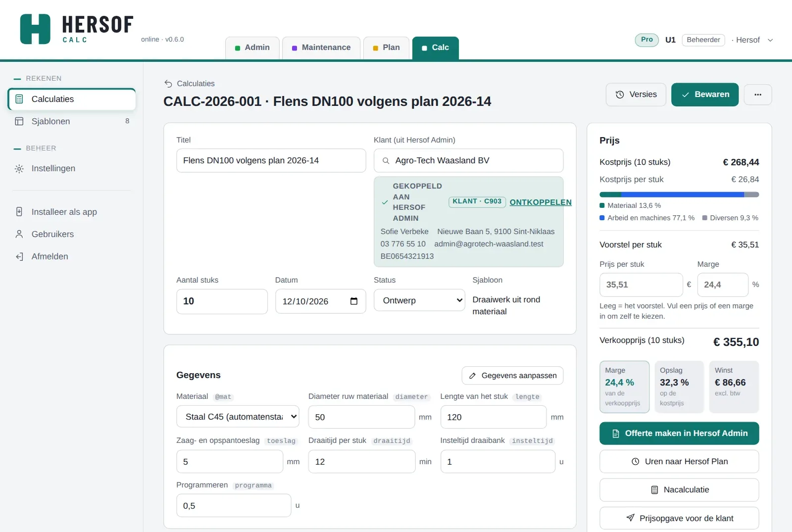Click the back arrow icon beside Calculaties breadcrumb
Screen dimensions: 792x532
168,84
